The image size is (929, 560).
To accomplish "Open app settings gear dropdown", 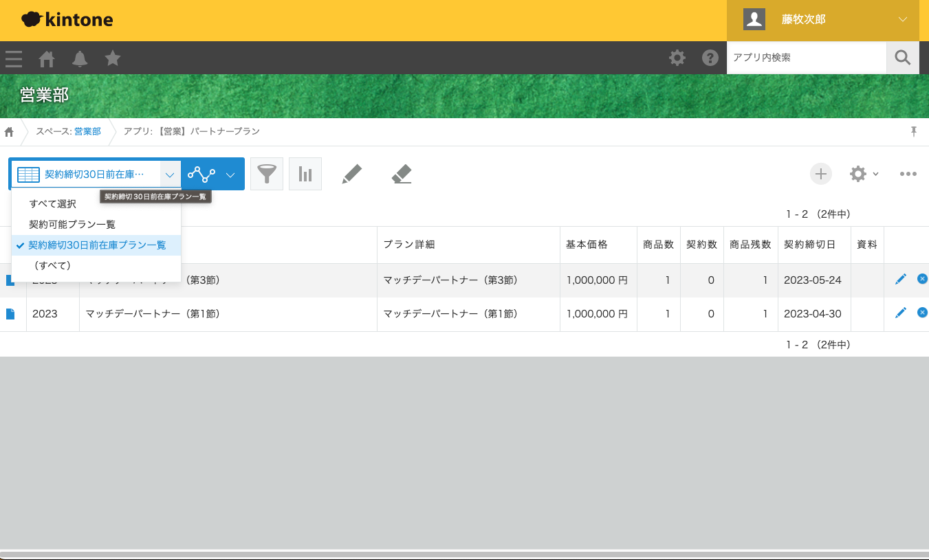I will point(864,174).
